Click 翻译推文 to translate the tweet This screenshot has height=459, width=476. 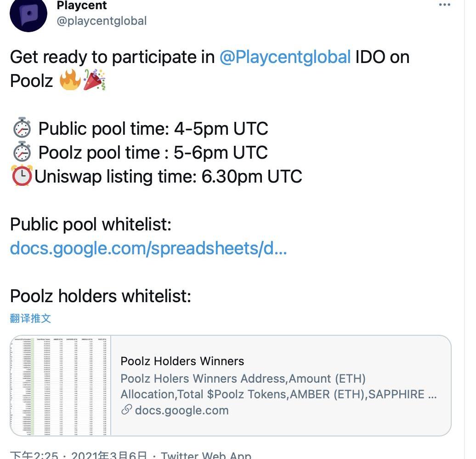(30, 318)
